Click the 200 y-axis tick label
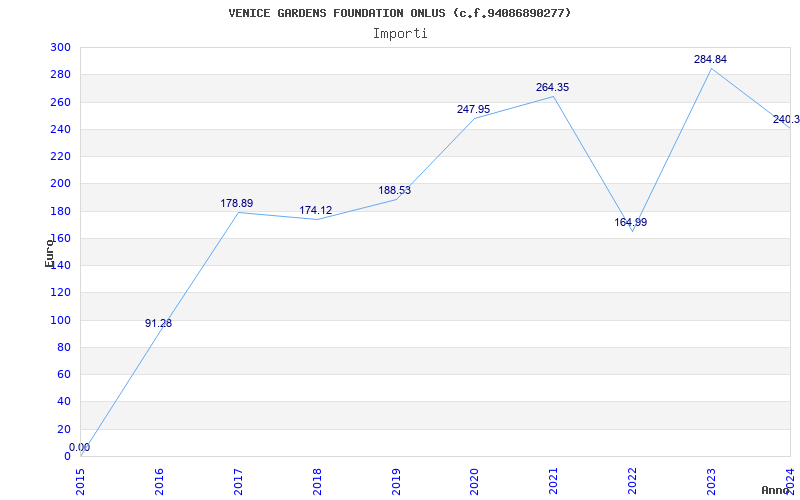Viewport: 800px width, 500px height. 61,184
